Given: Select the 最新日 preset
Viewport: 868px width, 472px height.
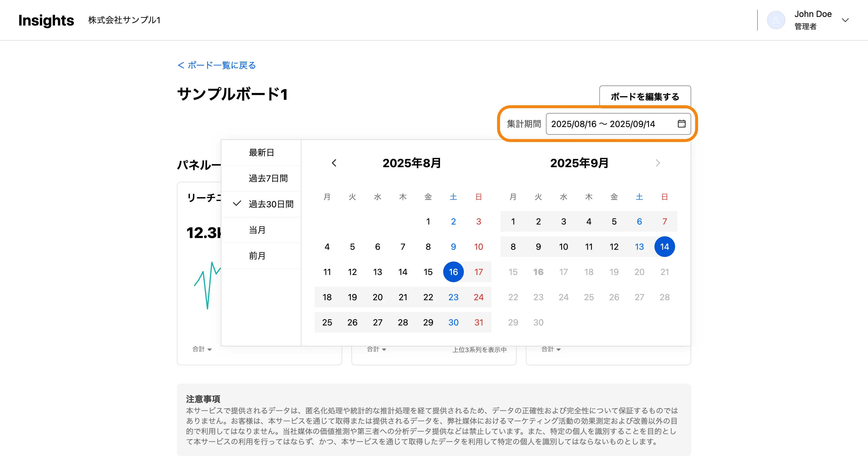Looking at the screenshot, I should pyautogui.click(x=261, y=153).
